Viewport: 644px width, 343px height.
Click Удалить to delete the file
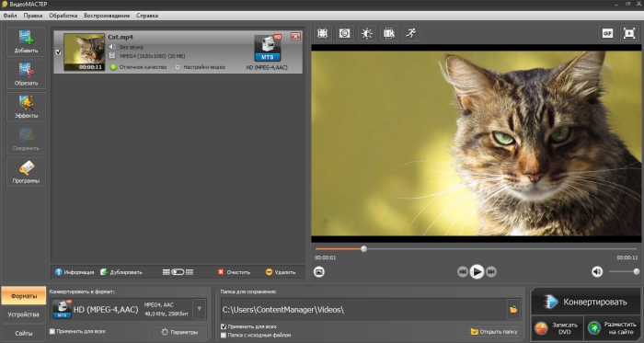pyautogui.click(x=281, y=272)
